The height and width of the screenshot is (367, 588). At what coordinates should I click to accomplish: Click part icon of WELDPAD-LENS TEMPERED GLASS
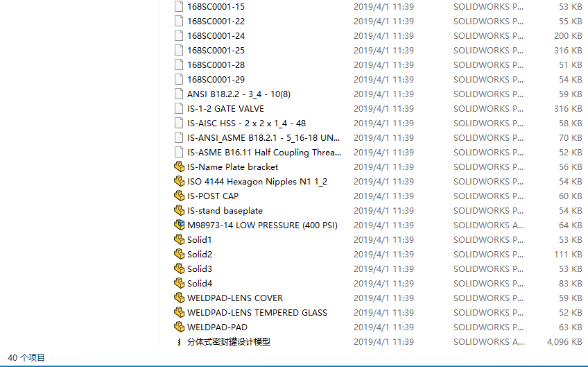click(180, 313)
